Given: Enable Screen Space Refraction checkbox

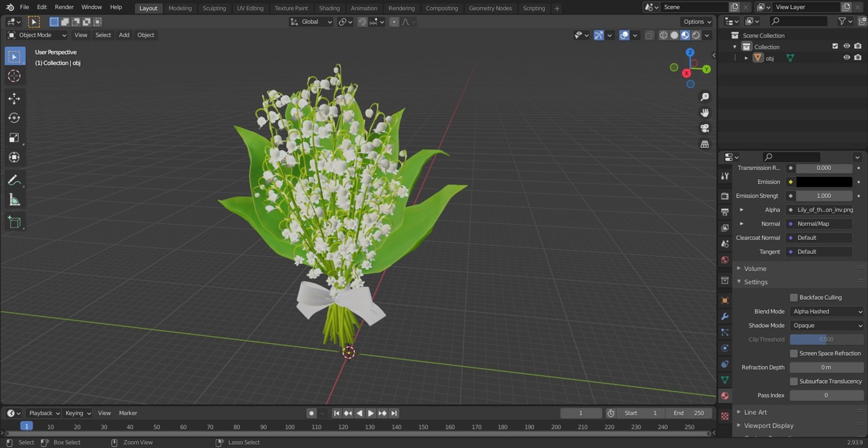Looking at the screenshot, I should pos(793,354).
